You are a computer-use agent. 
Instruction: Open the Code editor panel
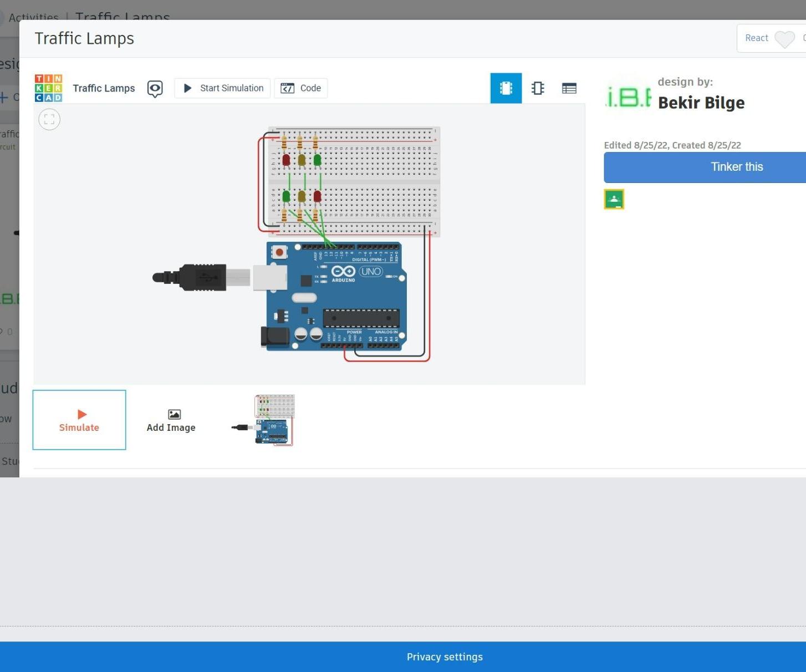tap(301, 88)
